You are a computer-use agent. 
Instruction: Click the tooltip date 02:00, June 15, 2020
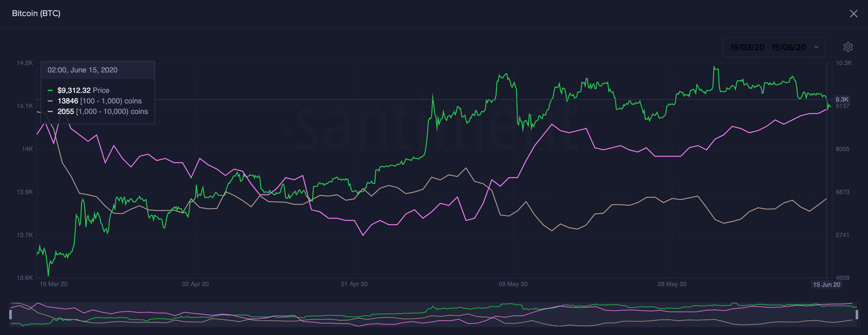pos(82,70)
